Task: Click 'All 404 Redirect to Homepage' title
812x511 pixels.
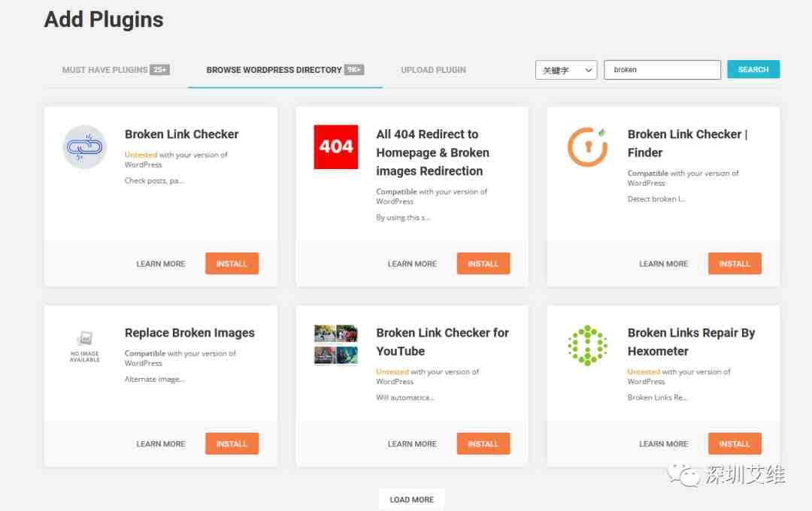Action: coord(432,153)
